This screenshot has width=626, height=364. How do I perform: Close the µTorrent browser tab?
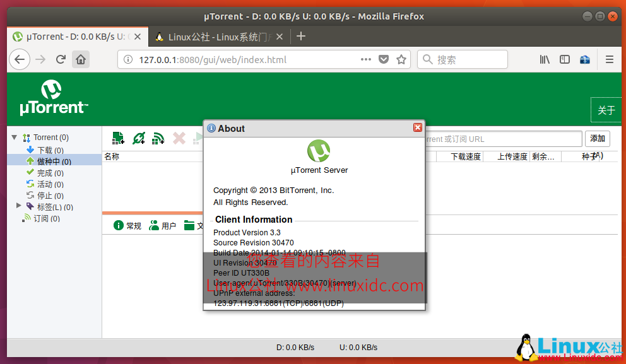point(138,37)
